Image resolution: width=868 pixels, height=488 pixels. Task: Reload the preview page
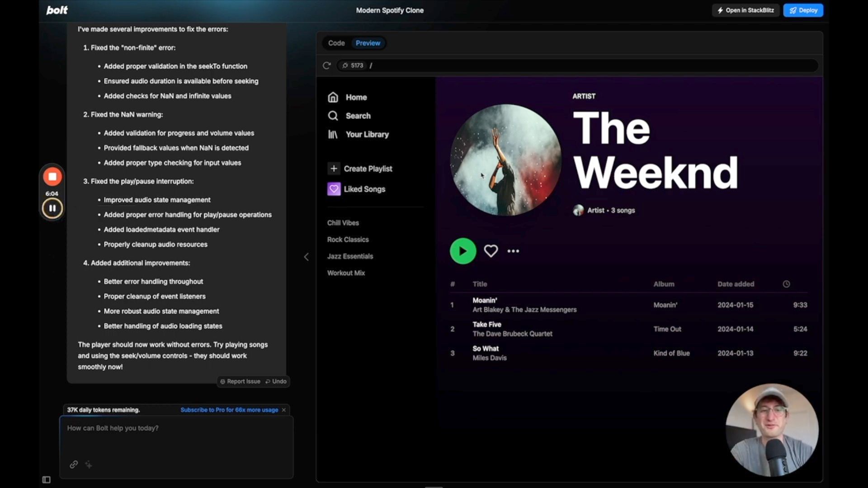(327, 66)
